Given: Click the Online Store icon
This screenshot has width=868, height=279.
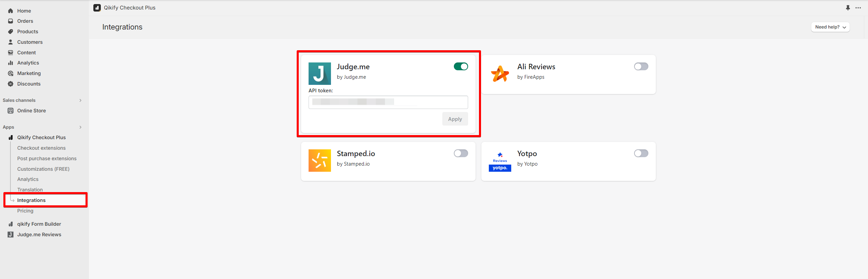Looking at the screenshot, I should pyautogui.click(x=11, y=111).
